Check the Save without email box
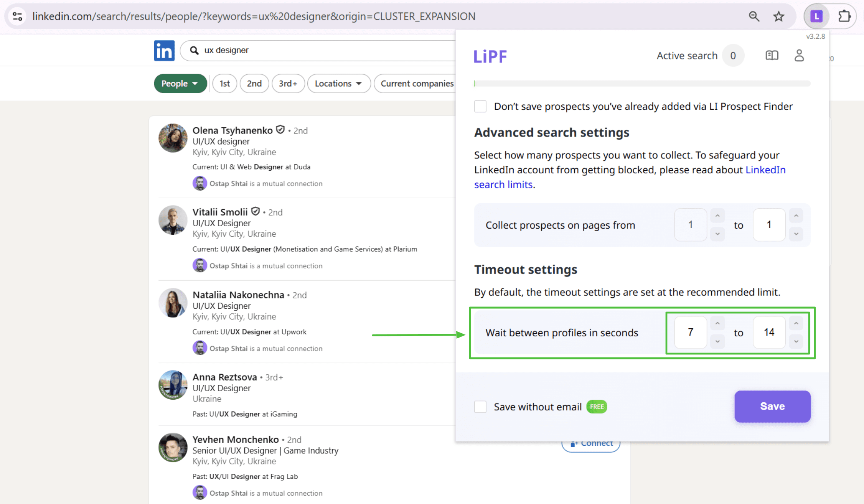864x504 pixels. click(480, 407)
